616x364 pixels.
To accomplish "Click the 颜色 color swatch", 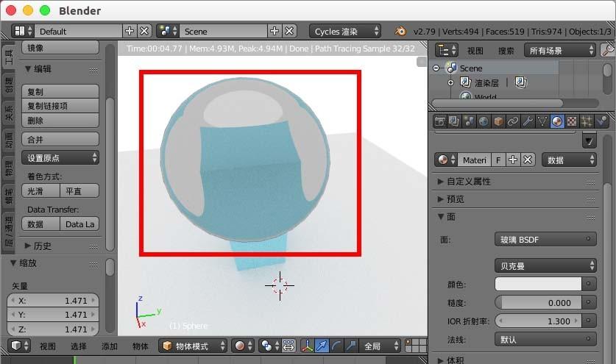I will 538,284.
